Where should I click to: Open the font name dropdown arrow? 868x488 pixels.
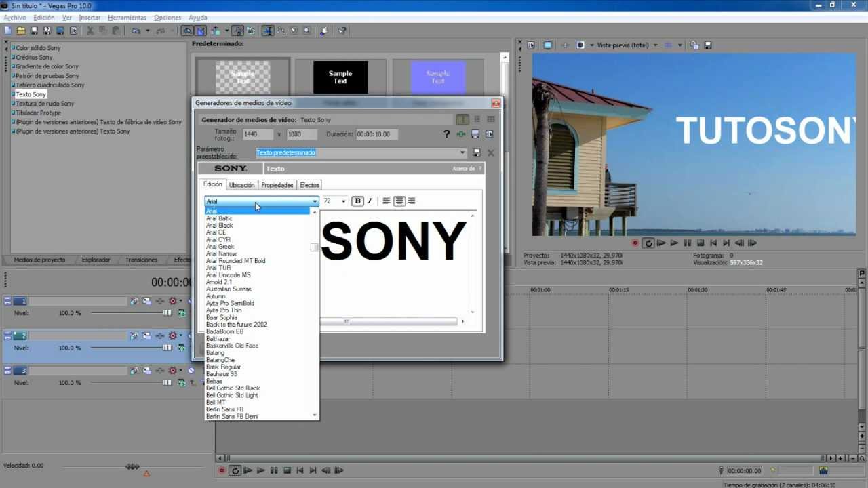[x=315, y=201]
